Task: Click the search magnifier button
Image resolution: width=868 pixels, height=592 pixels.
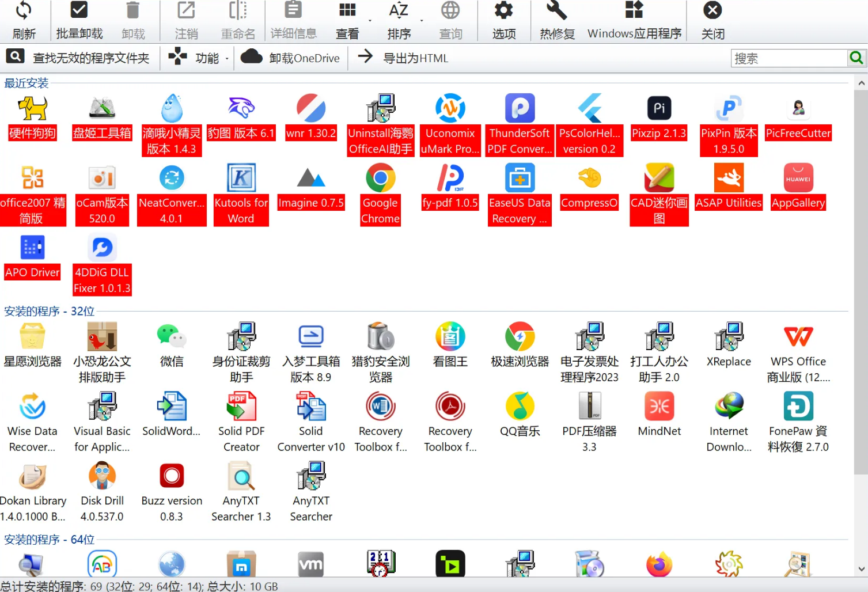Action: [856, 58]
